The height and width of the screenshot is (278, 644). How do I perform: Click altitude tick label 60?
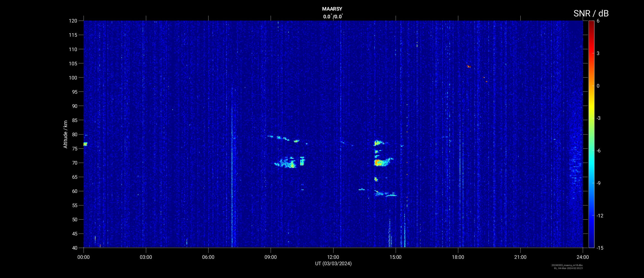coord(74,191)
